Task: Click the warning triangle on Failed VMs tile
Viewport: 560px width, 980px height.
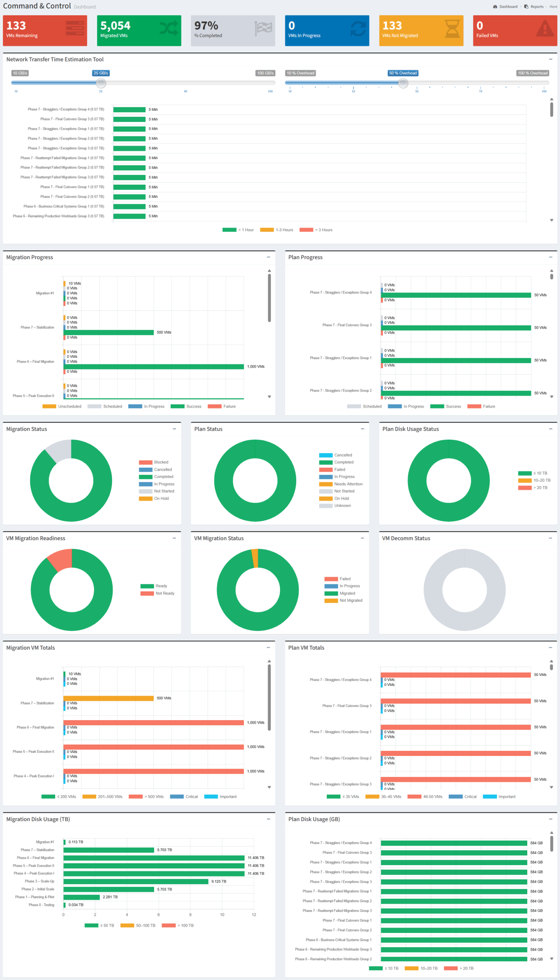Action: (x=545, y=28)
